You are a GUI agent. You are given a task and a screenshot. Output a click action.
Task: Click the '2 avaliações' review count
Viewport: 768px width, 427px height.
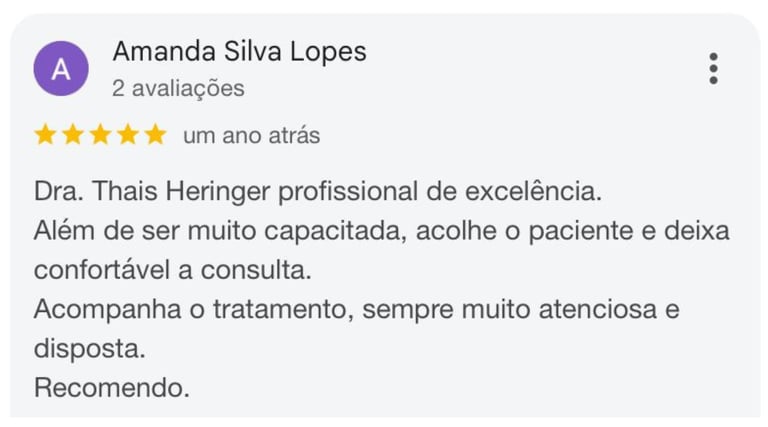[178, 89]
